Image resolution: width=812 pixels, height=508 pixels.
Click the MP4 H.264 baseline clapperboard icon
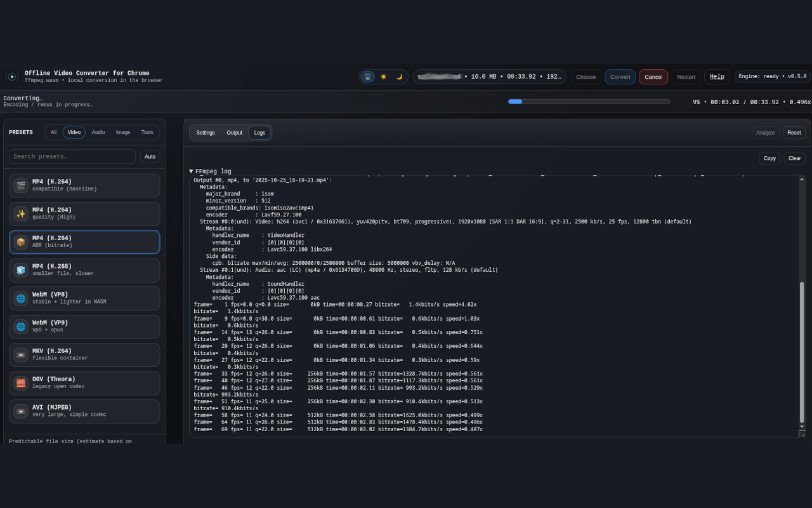tap(21, 185)
